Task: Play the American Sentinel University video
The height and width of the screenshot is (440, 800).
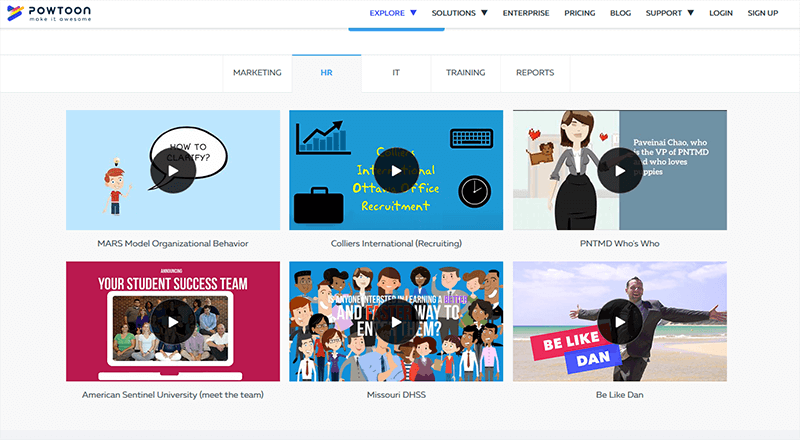Action: pos(173,322)
